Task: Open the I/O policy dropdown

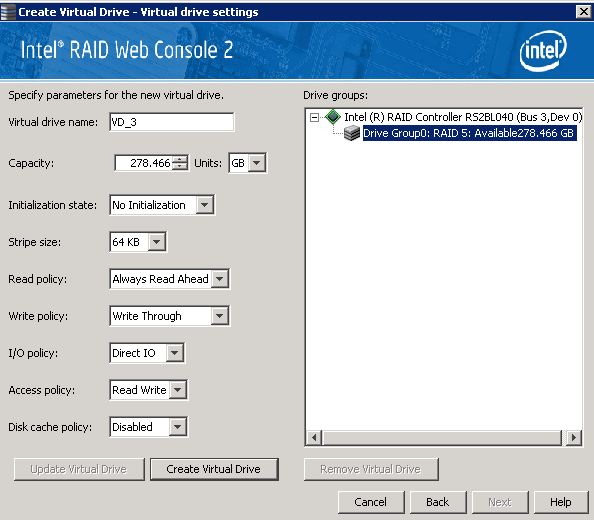Action: [175, 353]
